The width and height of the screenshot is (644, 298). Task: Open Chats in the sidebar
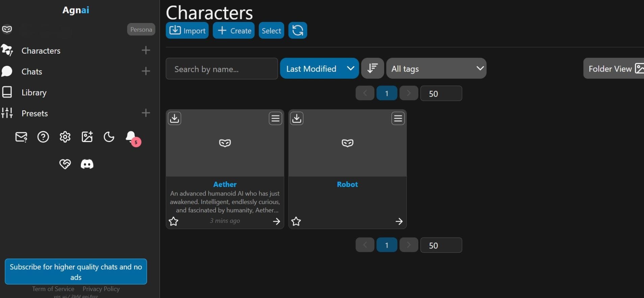point(32,72)
